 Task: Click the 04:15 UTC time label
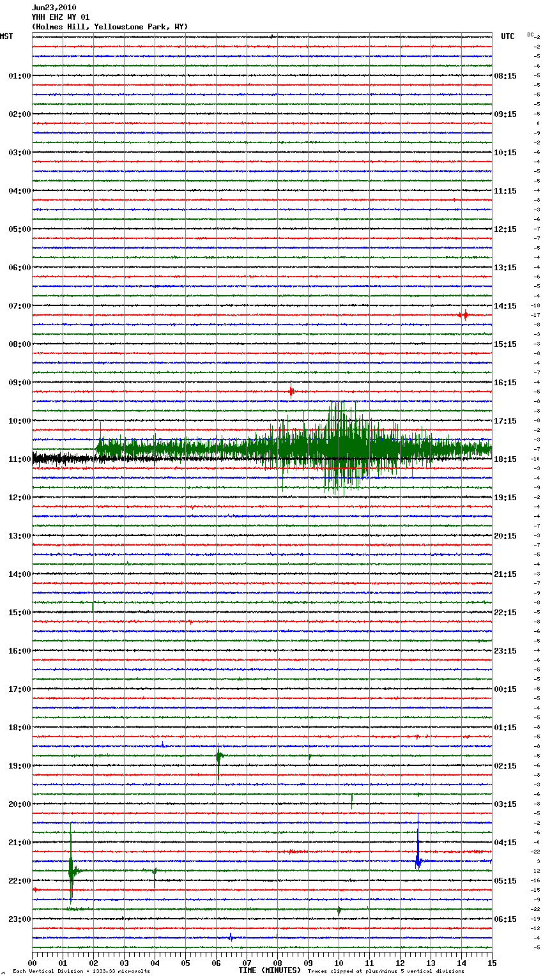(x=505, y=842)
